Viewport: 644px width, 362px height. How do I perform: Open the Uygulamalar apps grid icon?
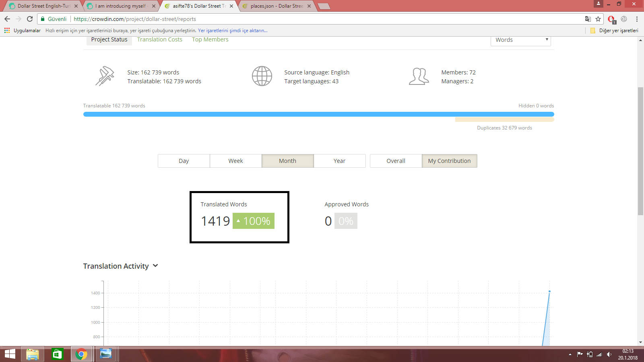tap(7, 30)
